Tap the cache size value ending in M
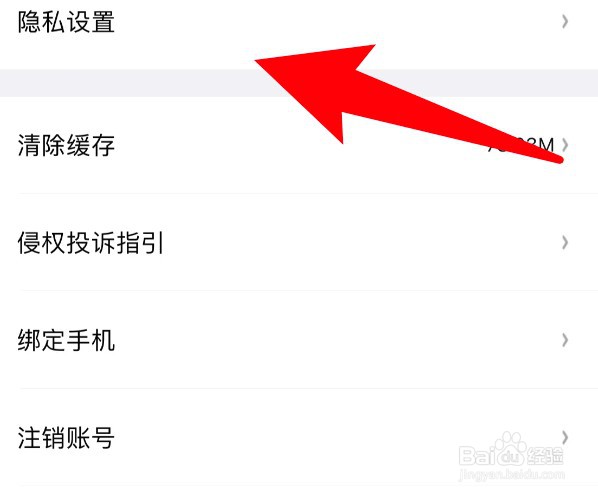This screenshot has height=496, width=598. [521, 145]
